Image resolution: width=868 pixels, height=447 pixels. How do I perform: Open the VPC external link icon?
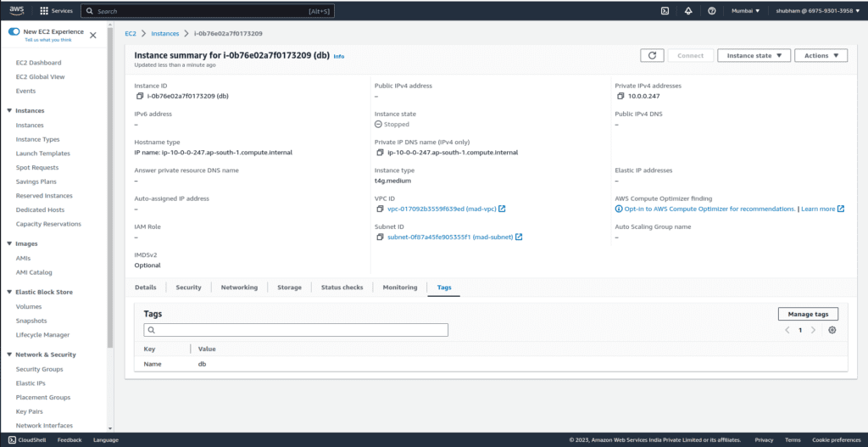coord(502,209)
